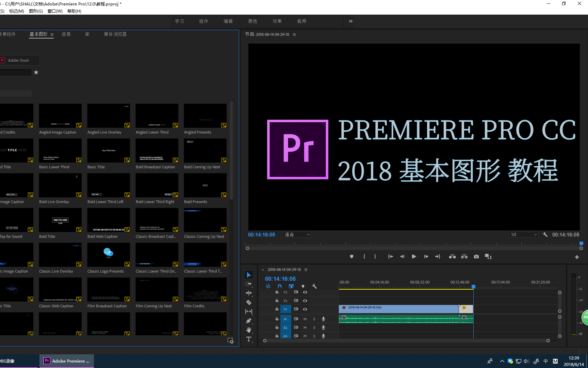This screenshot has width=588, height=368.
Task: Open the 帮助(H) menu
Action: [x=74, y=11]
